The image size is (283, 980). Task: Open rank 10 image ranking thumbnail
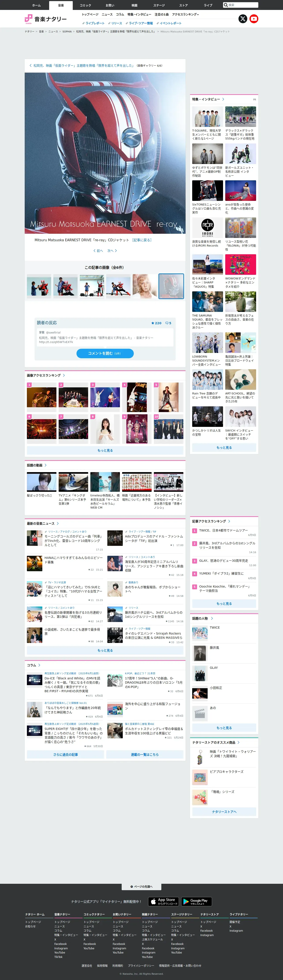coord(168,429)
